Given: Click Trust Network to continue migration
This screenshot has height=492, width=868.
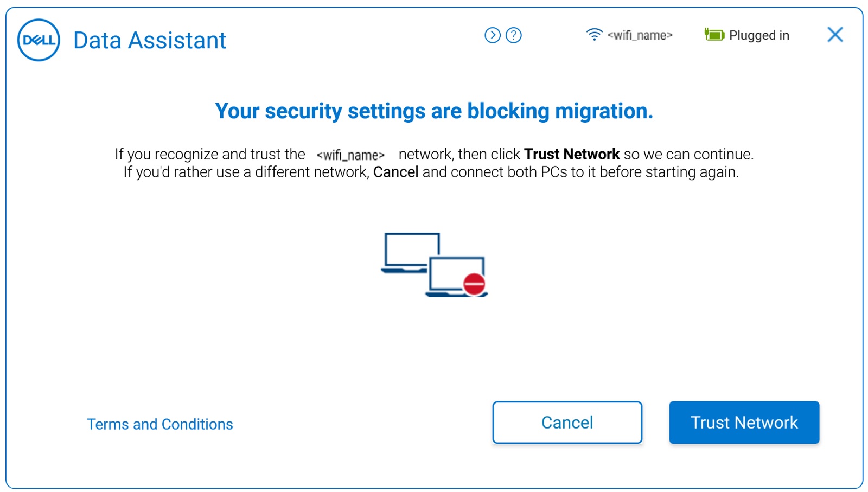Looking at the screenshot, I should click(x=744, y=423).
